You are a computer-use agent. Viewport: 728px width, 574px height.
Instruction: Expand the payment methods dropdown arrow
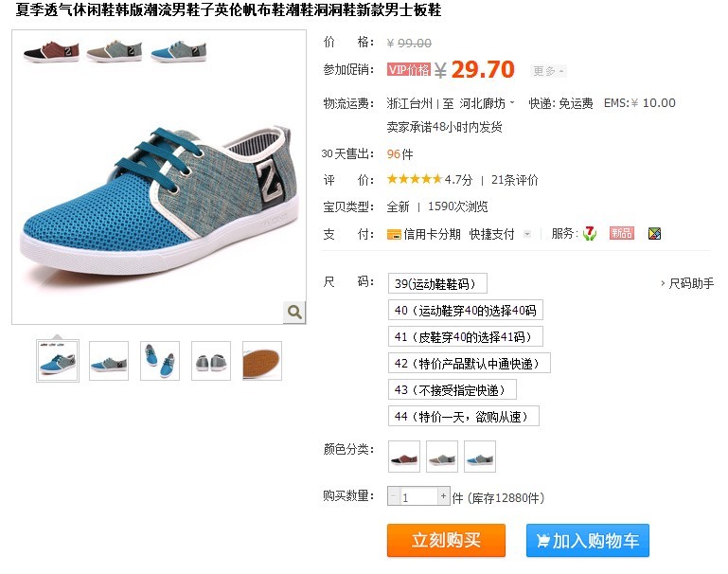pyautogui.click(x=527, y=234)
